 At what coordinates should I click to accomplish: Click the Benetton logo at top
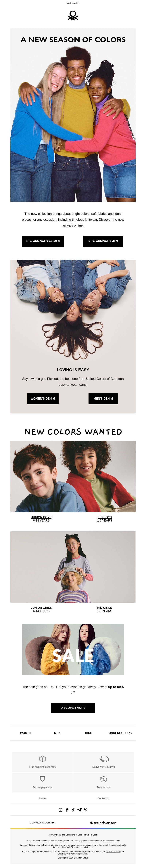click(73, 16)
